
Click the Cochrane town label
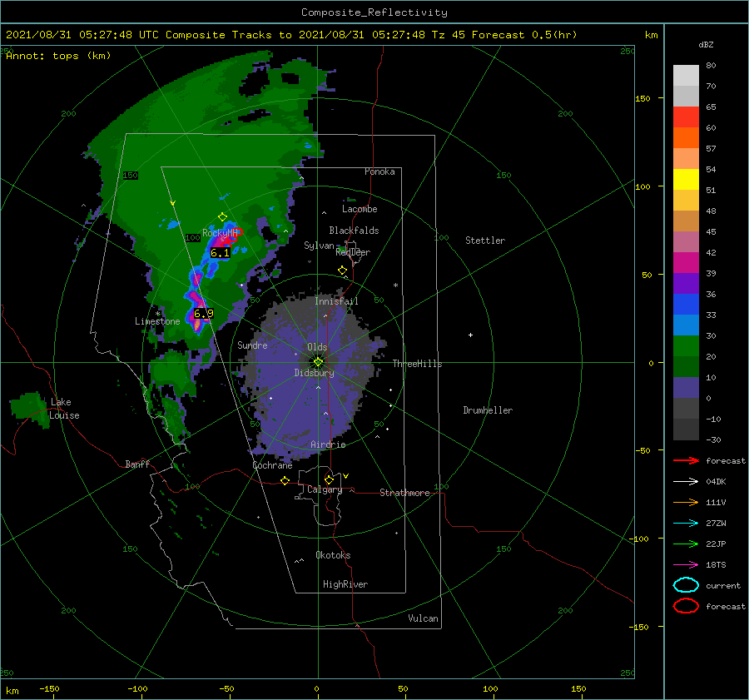click(x=272, y=465)
